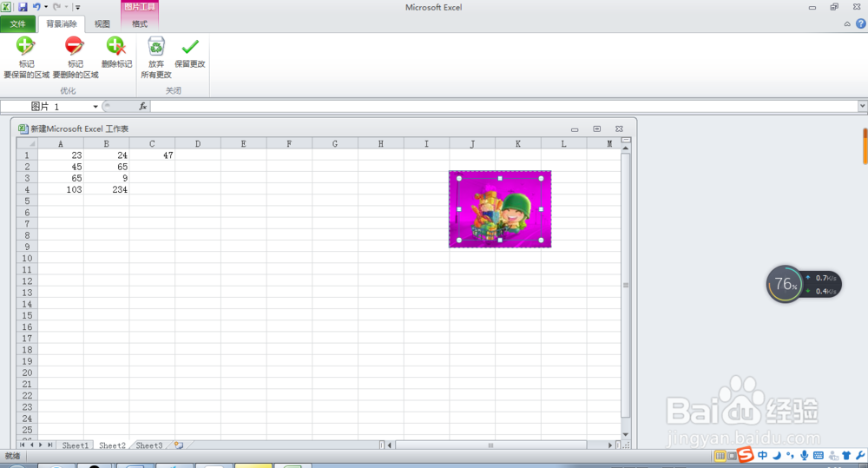Click the vertical scrollbar down arrow

pyautogui.click(x=626, y=435)
